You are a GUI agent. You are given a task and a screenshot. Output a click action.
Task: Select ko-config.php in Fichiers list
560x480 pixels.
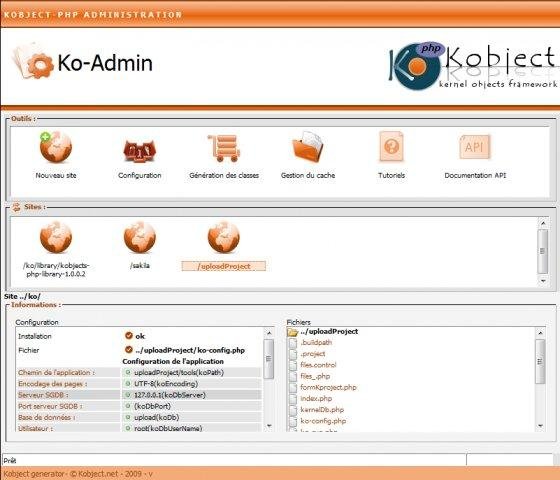click(x=323, y=421)
